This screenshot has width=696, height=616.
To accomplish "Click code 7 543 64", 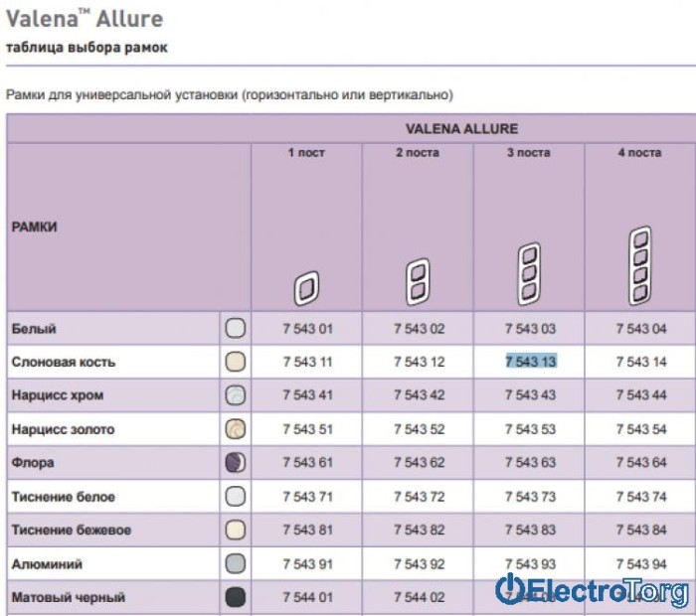I will (x=641, y=462).
